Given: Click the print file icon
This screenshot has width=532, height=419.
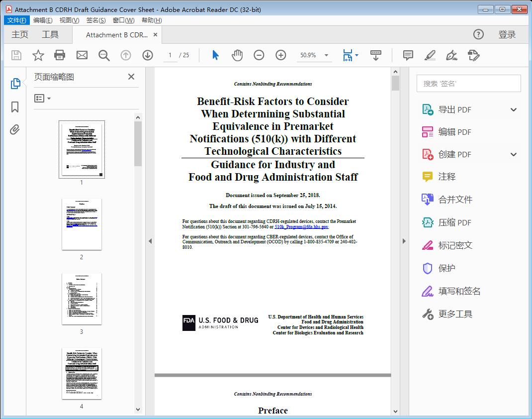Looking at the screenshot, I should [60, 55].
